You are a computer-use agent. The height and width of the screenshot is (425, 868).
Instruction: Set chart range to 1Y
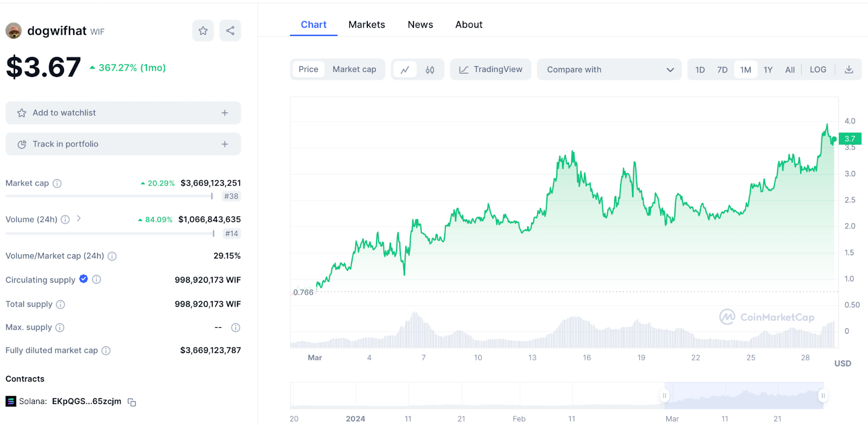768,69
